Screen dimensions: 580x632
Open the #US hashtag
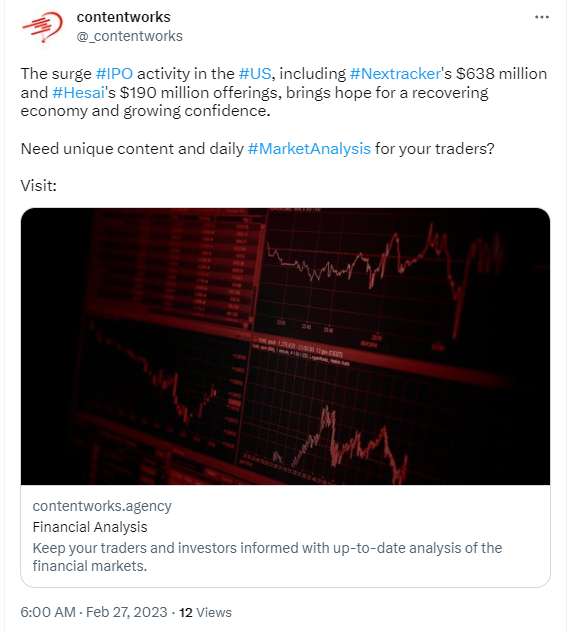255,74
